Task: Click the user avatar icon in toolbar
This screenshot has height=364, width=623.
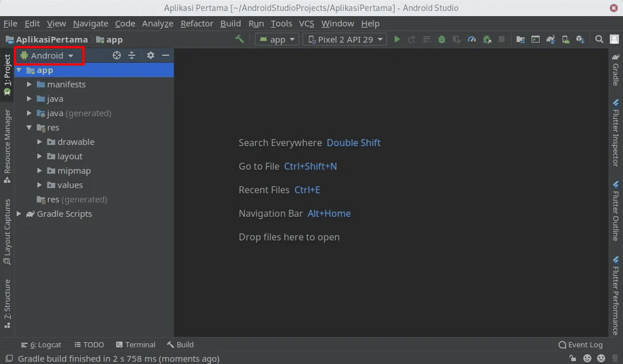Action: tap(614, 39)
